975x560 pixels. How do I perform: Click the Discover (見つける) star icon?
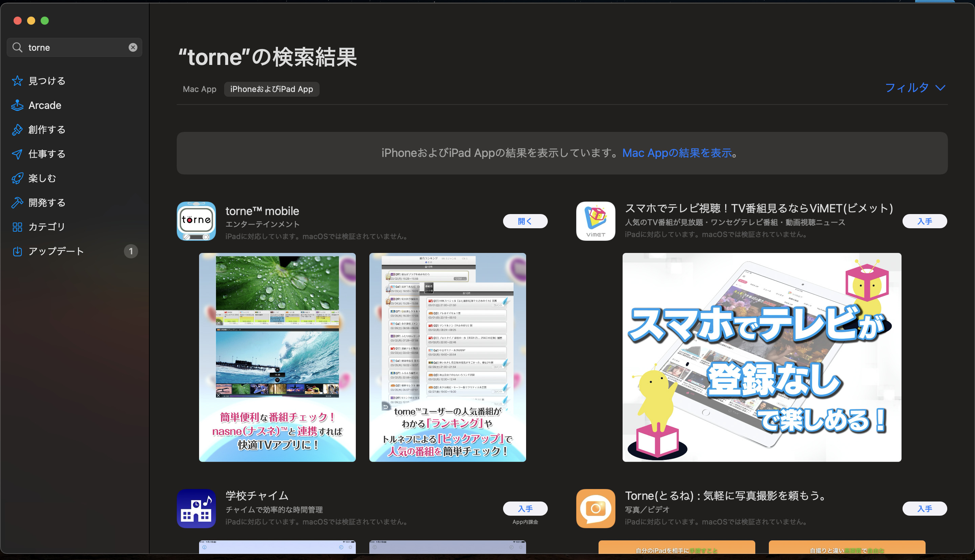(17, 81)
